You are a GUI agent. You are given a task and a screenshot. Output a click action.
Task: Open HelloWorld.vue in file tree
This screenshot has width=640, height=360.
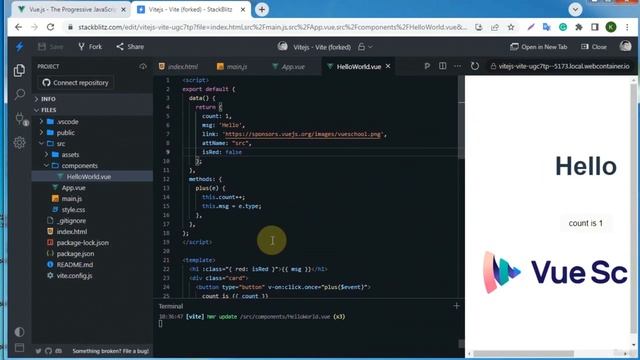pos(92,177)
